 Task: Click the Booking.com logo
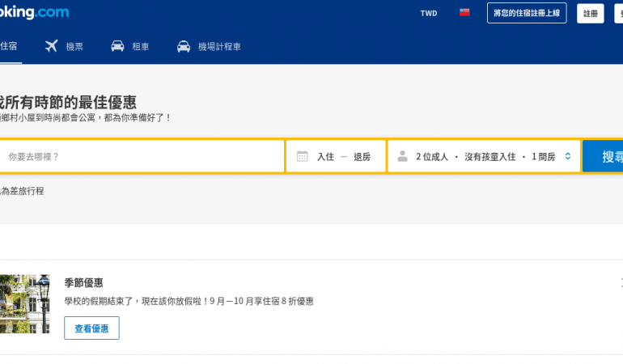(x=34, y=12)
